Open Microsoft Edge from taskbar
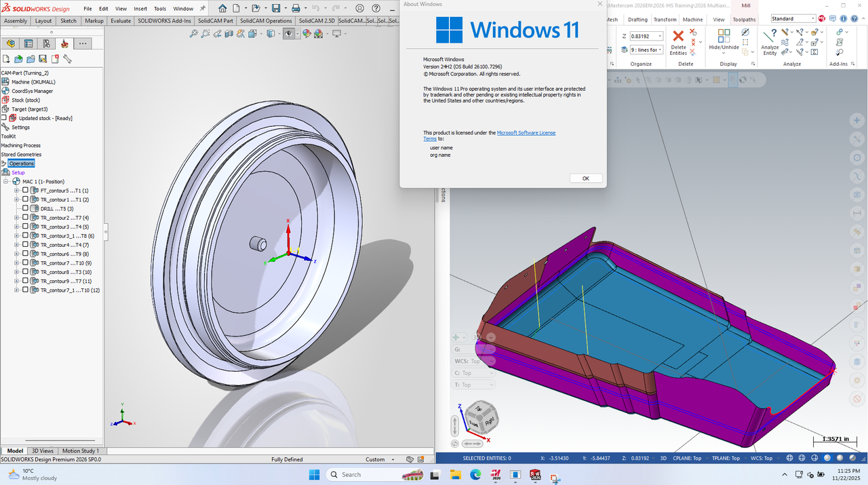The width and height of the screenshot is (868, 485). [x=476, y=474]
